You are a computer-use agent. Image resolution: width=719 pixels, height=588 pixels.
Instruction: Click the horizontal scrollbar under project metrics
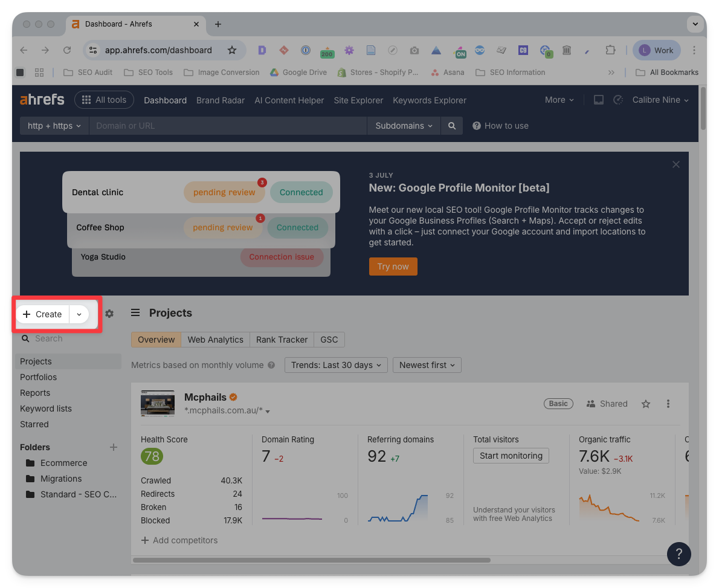coord(314,560)
